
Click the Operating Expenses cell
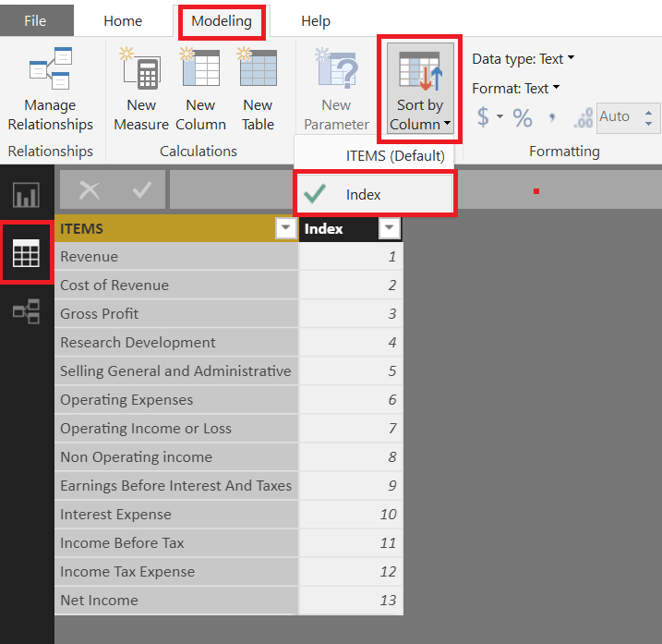click(x=176, y=400)
